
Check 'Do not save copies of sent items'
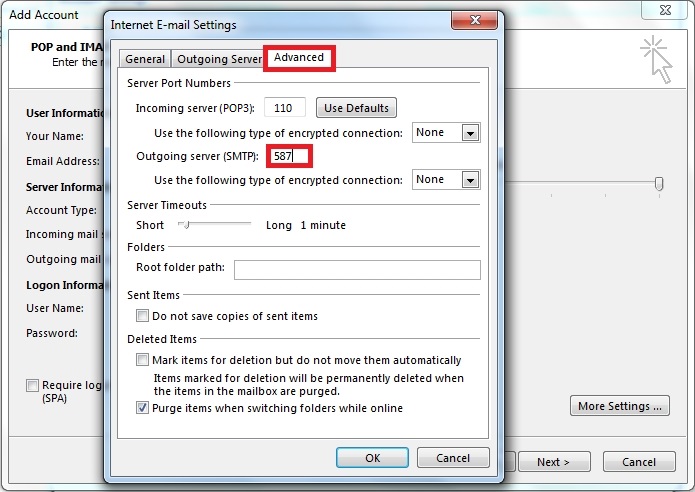point(142,316)
